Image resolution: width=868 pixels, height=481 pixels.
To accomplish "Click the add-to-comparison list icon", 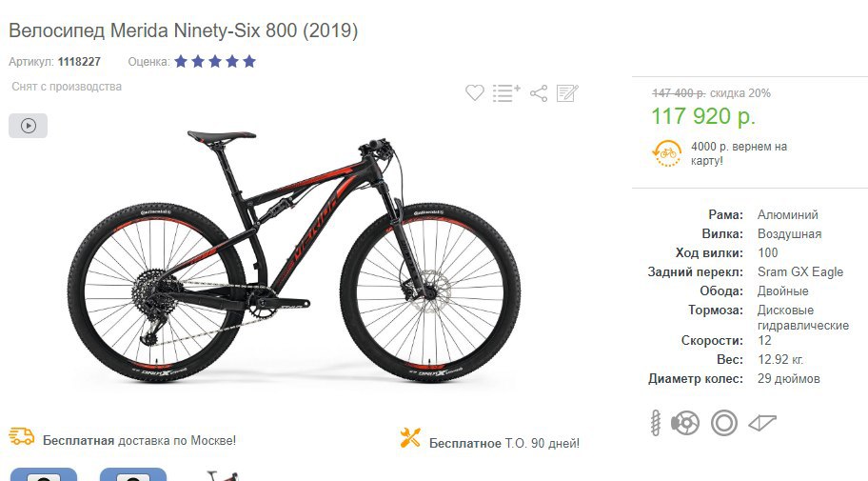I will 506,92.
